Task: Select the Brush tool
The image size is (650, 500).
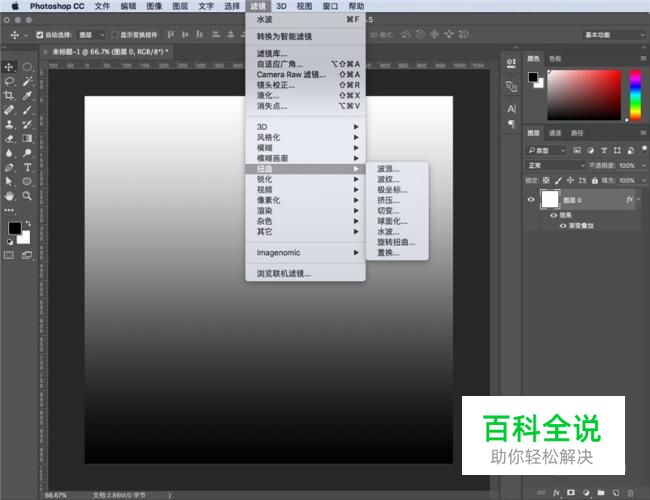Action: click(27, 110)
